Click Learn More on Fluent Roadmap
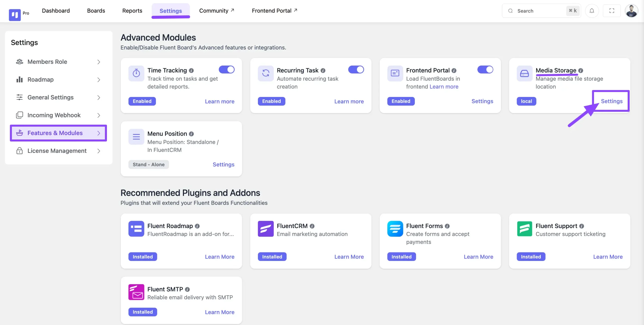 point(220,257)
